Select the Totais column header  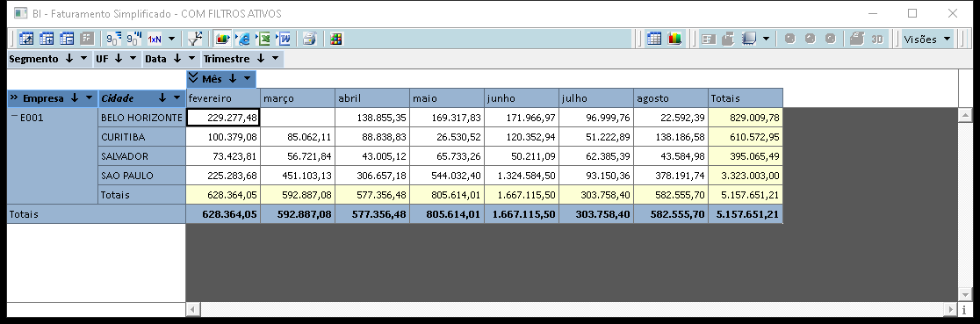[x=745, y=98]
